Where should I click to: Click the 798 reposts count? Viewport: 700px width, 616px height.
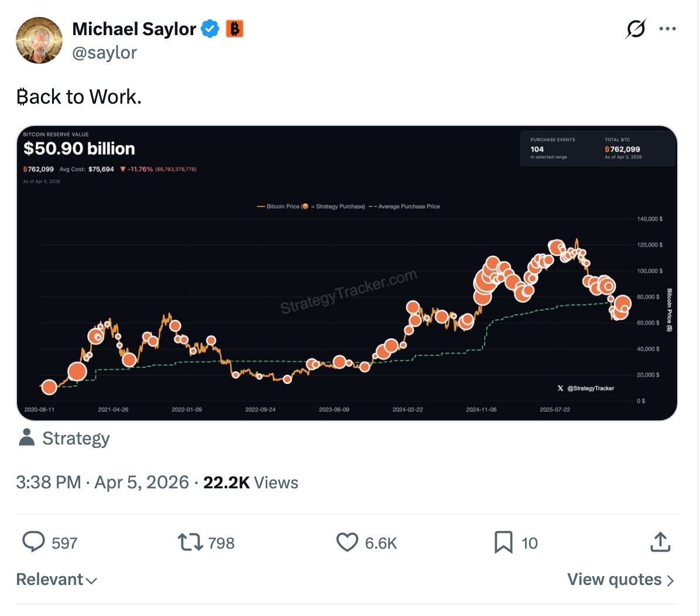[221, 543]
